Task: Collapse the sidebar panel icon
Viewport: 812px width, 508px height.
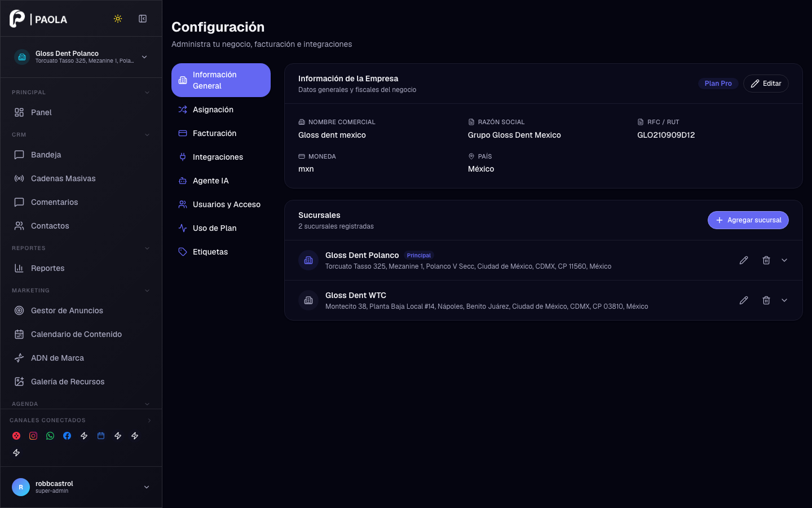Action: [143, 19]
